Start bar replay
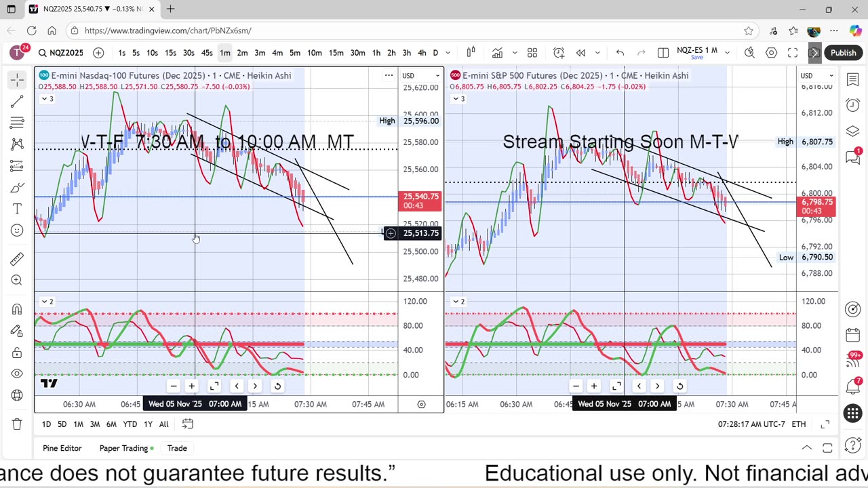This screenshot has height=488, width=868. click(x=580, y=53)
